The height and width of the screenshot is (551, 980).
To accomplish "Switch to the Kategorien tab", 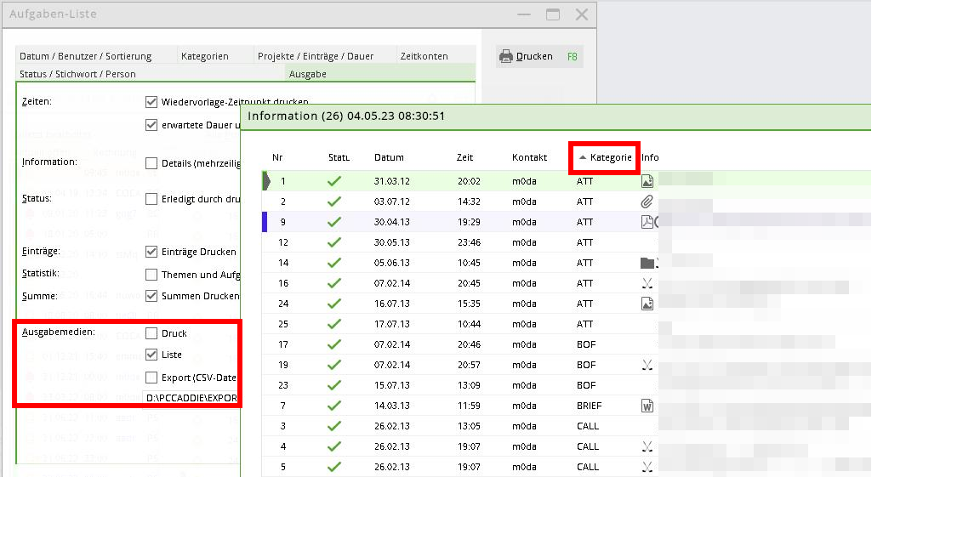I will tap(204, 56).
